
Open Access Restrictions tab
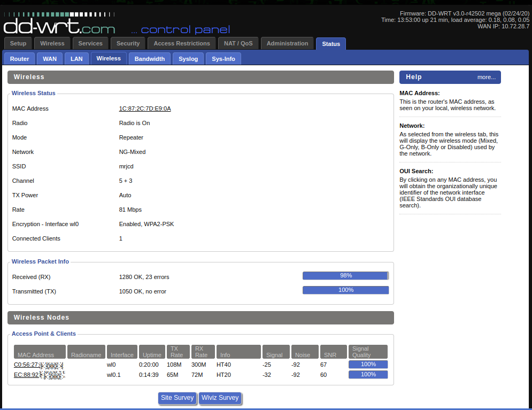181,44
